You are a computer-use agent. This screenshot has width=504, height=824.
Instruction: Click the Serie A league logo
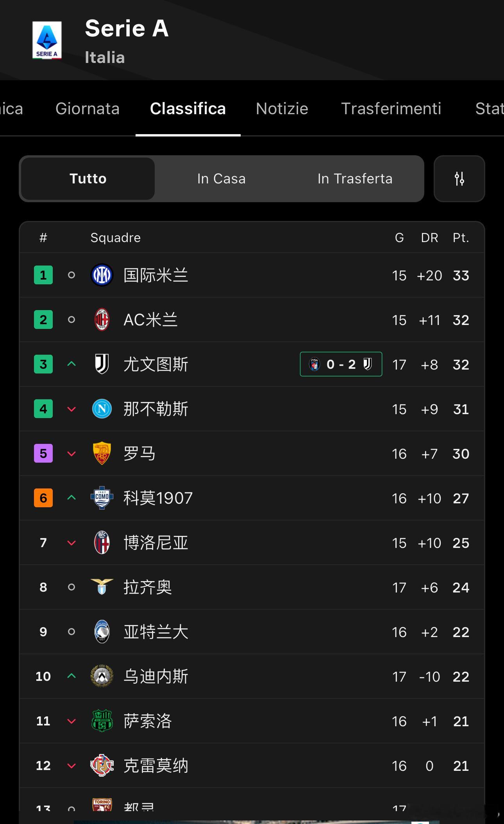tap(47, 40)
